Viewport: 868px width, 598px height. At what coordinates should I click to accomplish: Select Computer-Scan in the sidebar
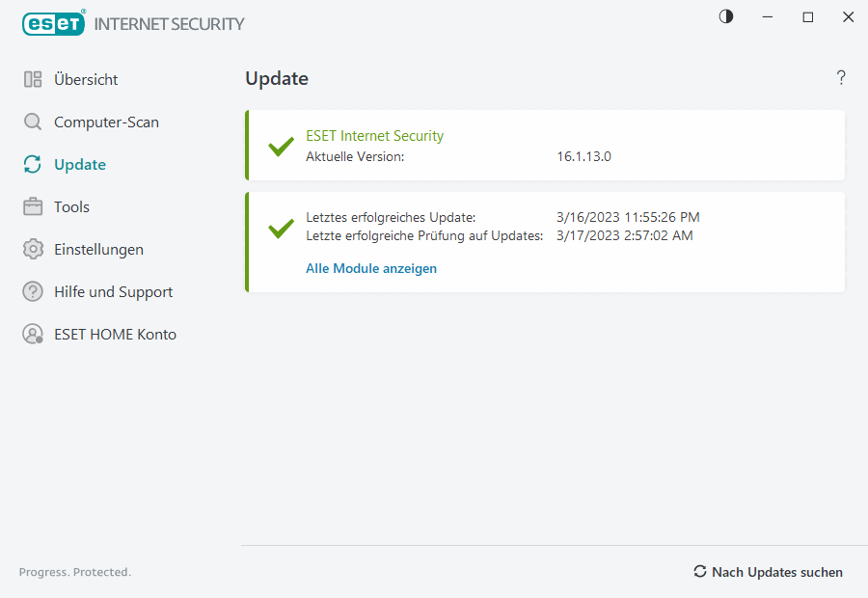(x=106, y=122)
